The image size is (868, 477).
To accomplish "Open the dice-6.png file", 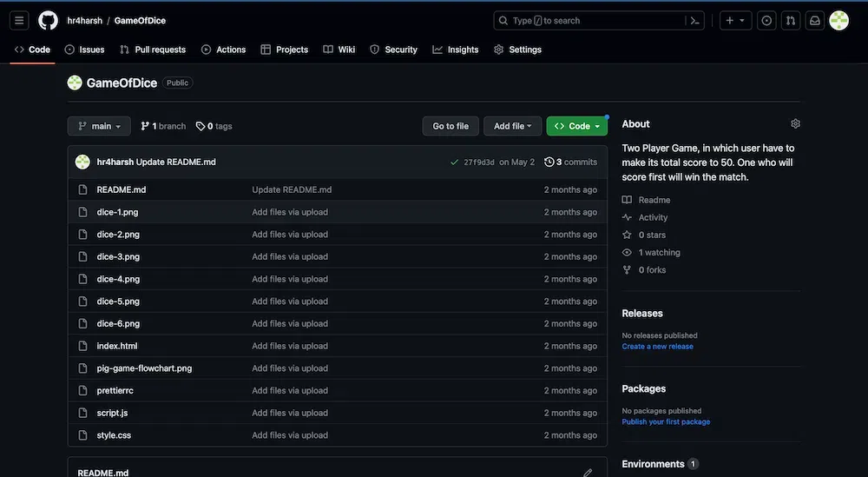I will (118, 323).
